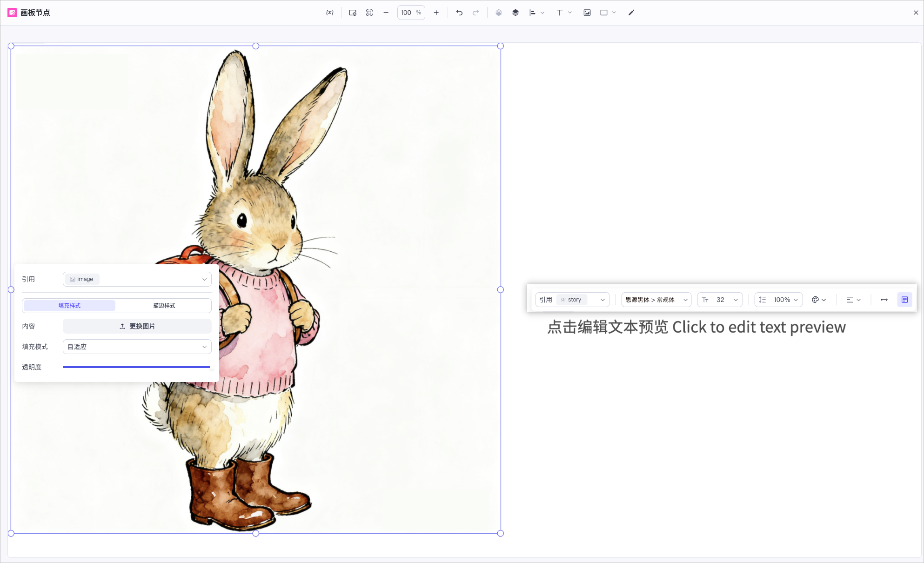Click the variables (x) icon
The width and height of the screenshot is (924, 563).
(330, 13)
